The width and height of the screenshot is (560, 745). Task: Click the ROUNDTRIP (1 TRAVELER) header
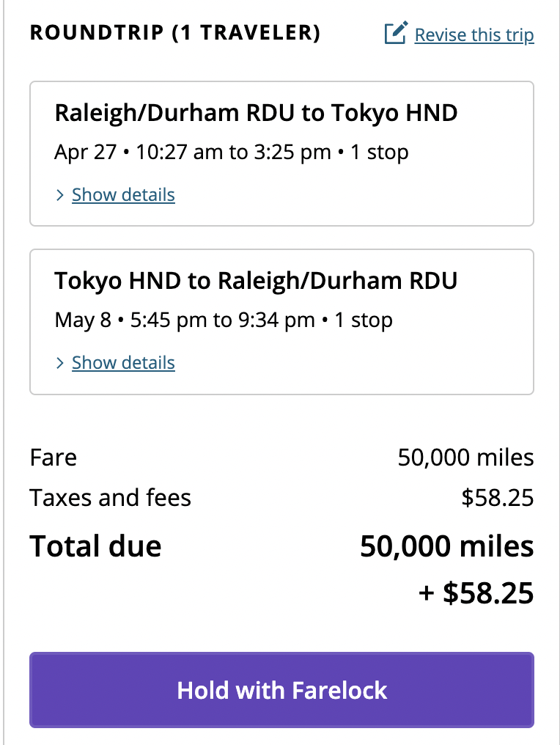175,33
